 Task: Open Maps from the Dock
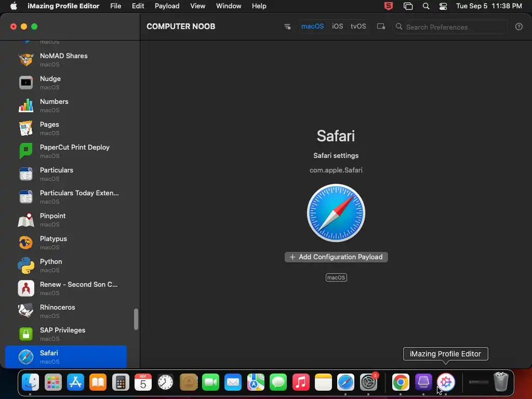coord(256,382)
